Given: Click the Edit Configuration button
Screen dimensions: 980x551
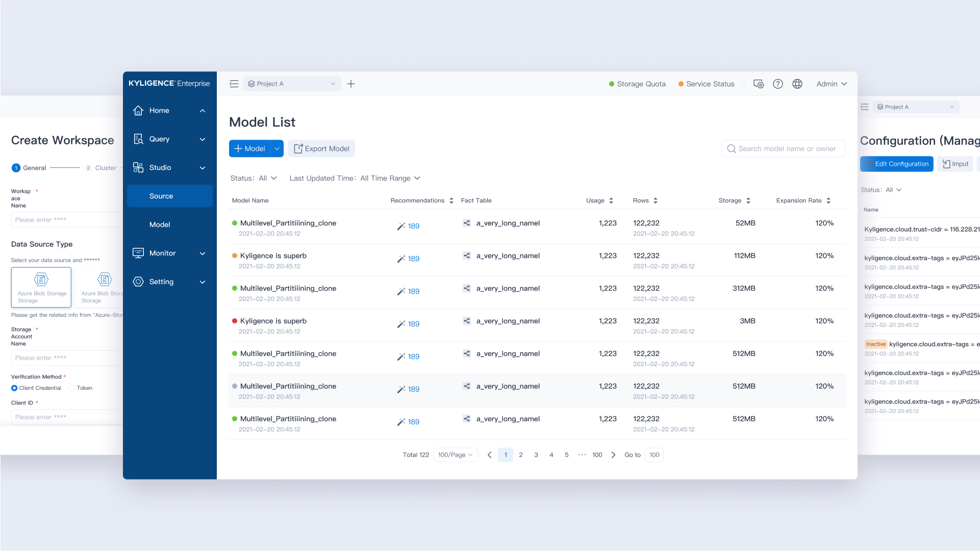Looking at the screenshot, I should tap(896, 164).
